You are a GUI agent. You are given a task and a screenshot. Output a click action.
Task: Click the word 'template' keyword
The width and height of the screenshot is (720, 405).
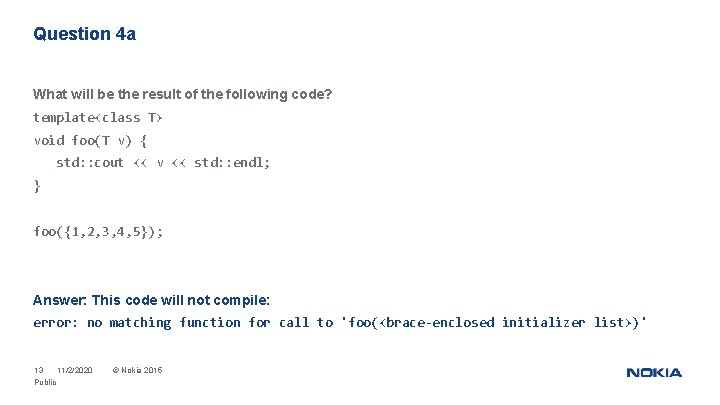(x=62, y=117)
